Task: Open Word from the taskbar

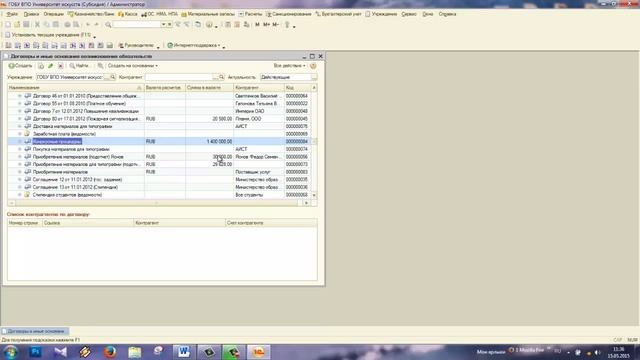Action: click(184, 351)
